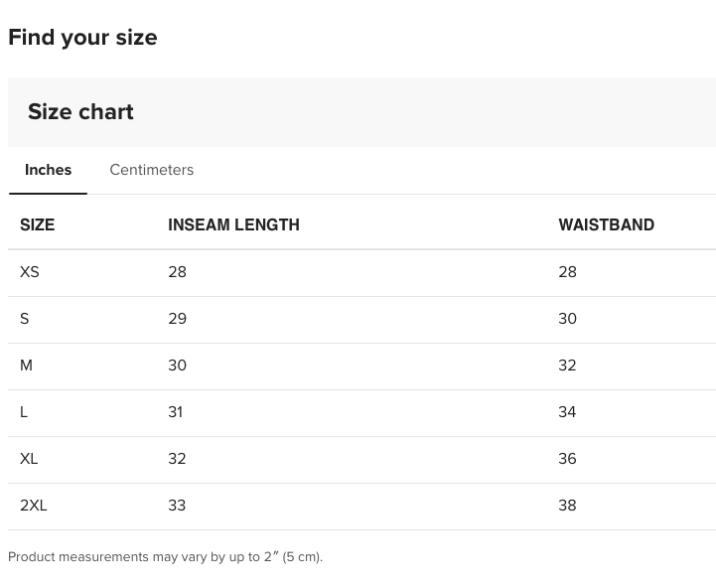Screen dimensions: 716x588
Task: Select the XS size row label
Action: (30, 272)
